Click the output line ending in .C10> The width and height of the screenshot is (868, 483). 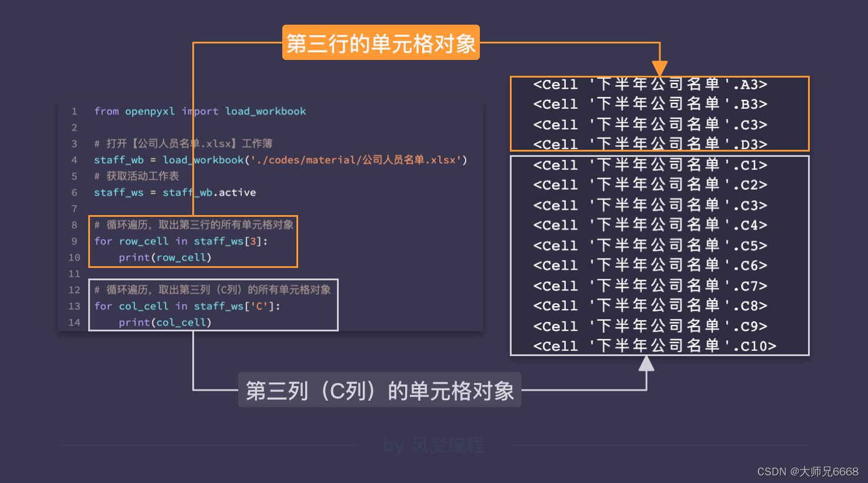(x=655, y=346)
